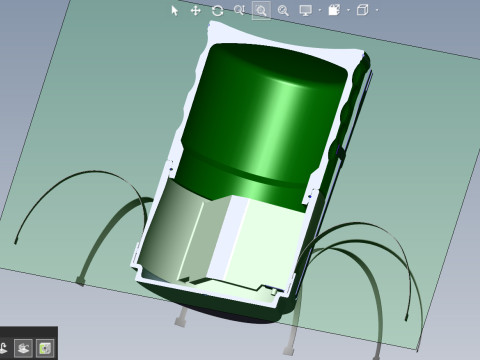Click the partially visible support icon at bottom-left
Screen dimensions: 480x360
coord(4,349)
